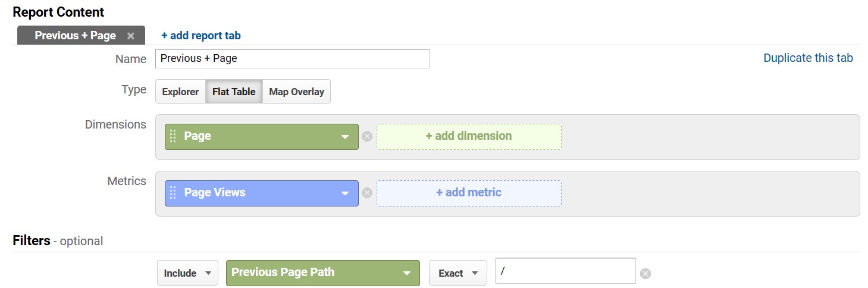The width and height of the screenshot is (868, 288).
Task: Remove the Page dimension
Action: [367, 136]
